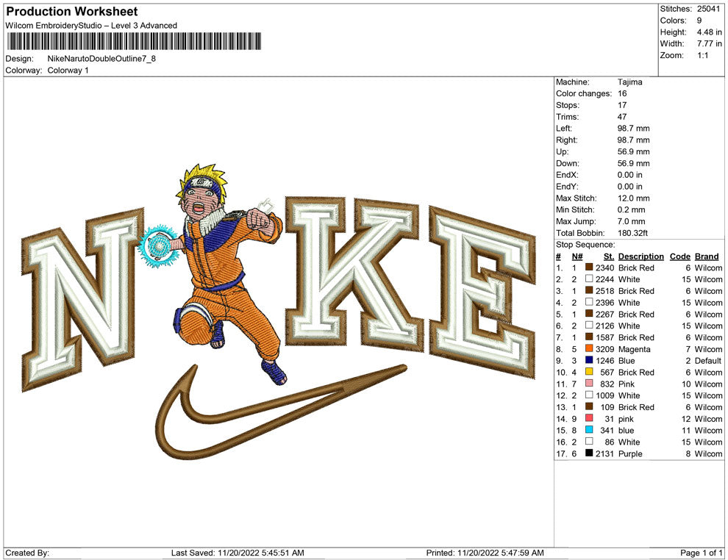Click the Brand column header
Image resolution: width=728 pixels, height=560 pixels.
pyautogui.click(x=707, y=256)
